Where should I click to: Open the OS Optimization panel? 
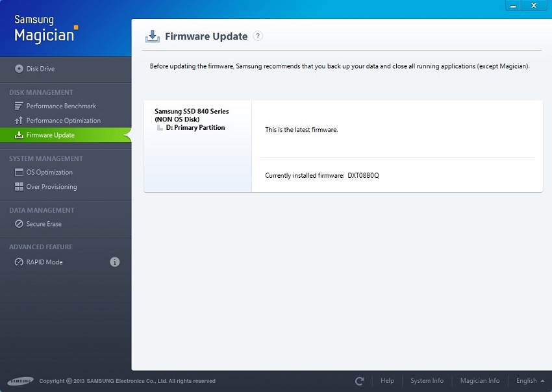click(52, 172)
